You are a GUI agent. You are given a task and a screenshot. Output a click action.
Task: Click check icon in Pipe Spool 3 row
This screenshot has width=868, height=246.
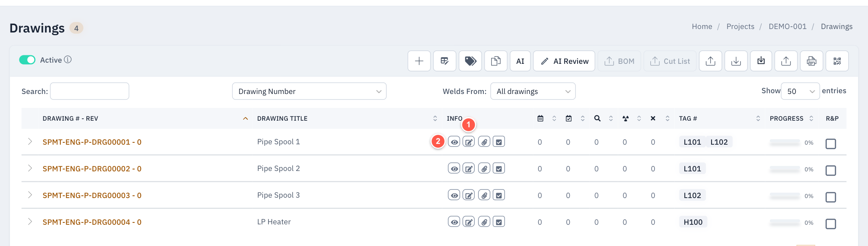point(499,195)
